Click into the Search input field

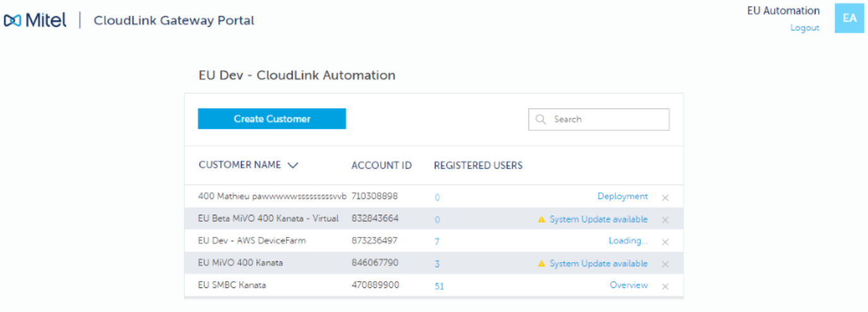click(x=606, y=119)
